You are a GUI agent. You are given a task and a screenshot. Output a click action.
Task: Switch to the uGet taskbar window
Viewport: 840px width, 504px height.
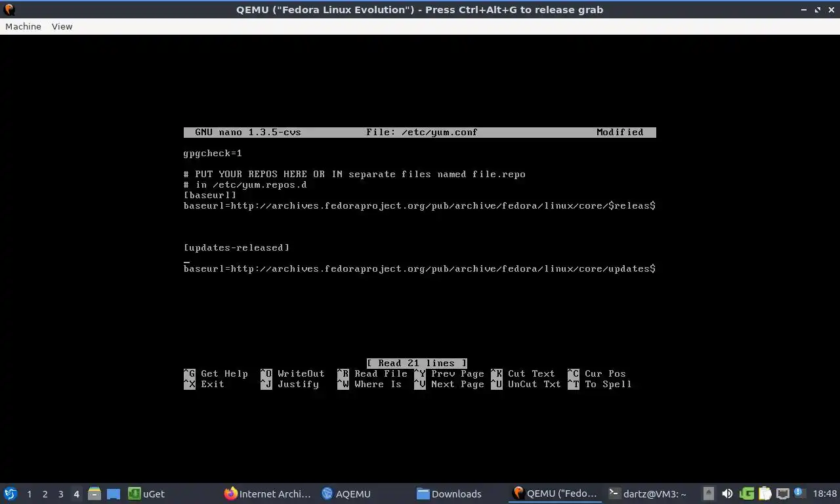(147, 493)
